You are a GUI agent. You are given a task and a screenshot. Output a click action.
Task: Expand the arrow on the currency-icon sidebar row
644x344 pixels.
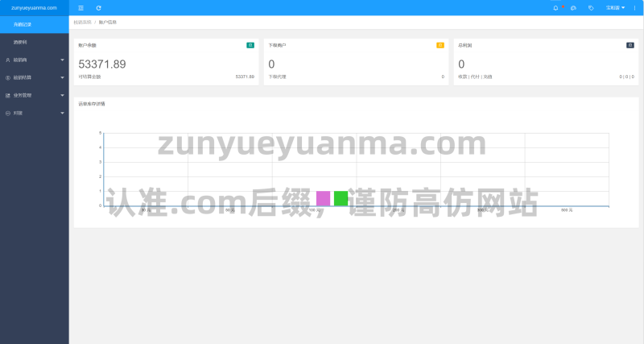(x=63, y=77)
